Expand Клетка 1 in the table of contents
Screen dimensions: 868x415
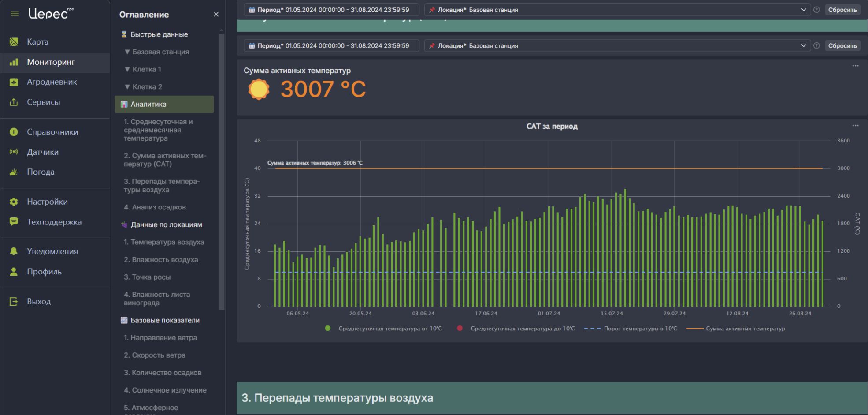point(143,69)
